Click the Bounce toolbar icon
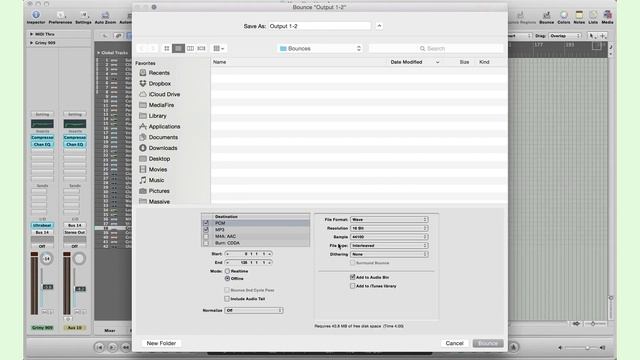The image size is (640, 360). pos(547,17)
